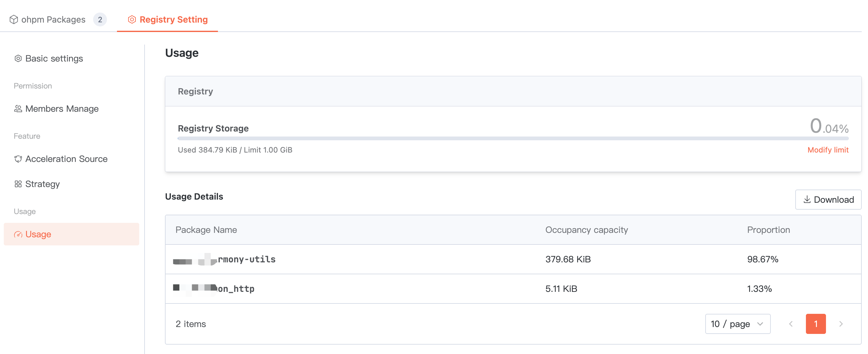Switch to ohpm Packages tab
868x354 pixels.
pos(53,19)
